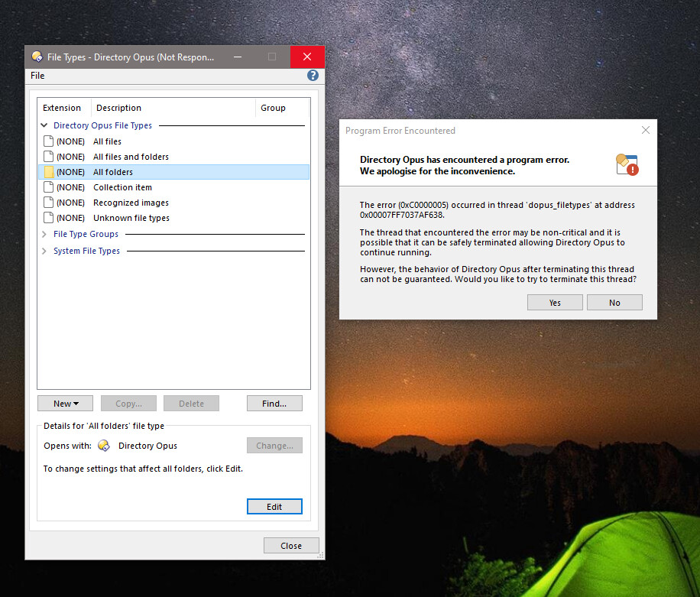The height and width of the screenshot is (597, 700).
Task: Sort by the Extension column header
Action: click(x=64, y=108)
